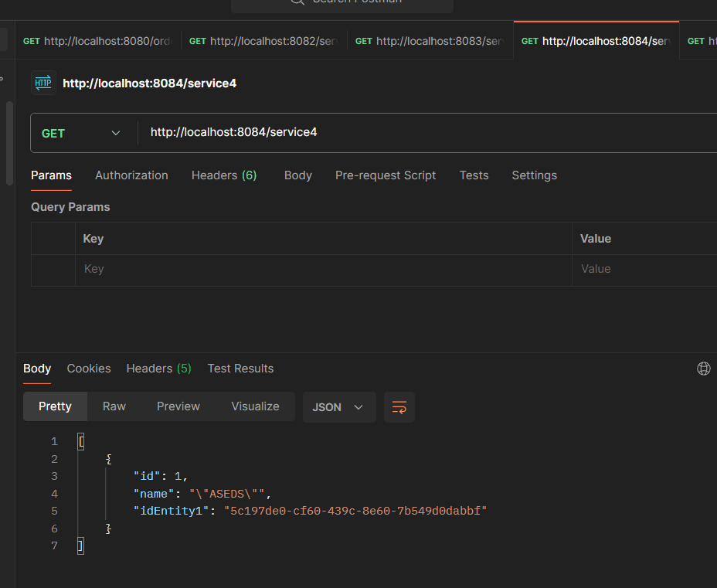Toggle word wrap icon in response toolbar
This screenshot has width=717, height=588.
click(399, 407)
